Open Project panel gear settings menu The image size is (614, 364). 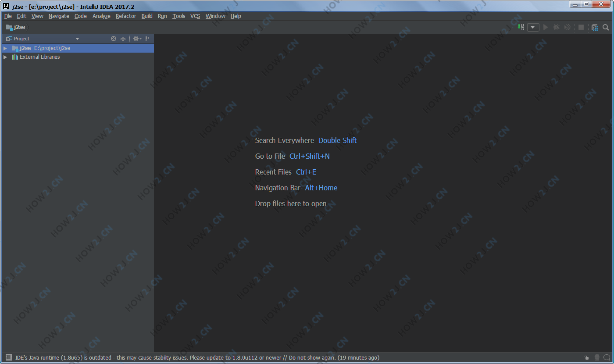point(137,39)
